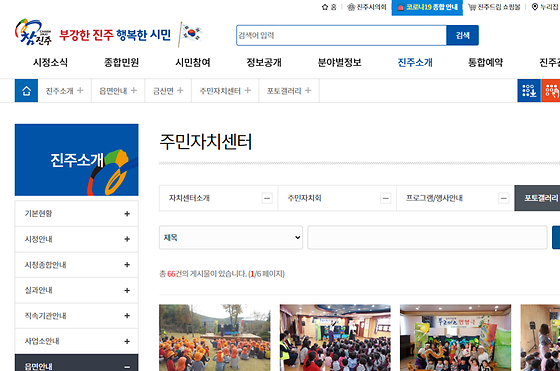Focus the gallery keyword input field
Screen dimensions: 560x371
pyautogui.click(x=427, y=237)
